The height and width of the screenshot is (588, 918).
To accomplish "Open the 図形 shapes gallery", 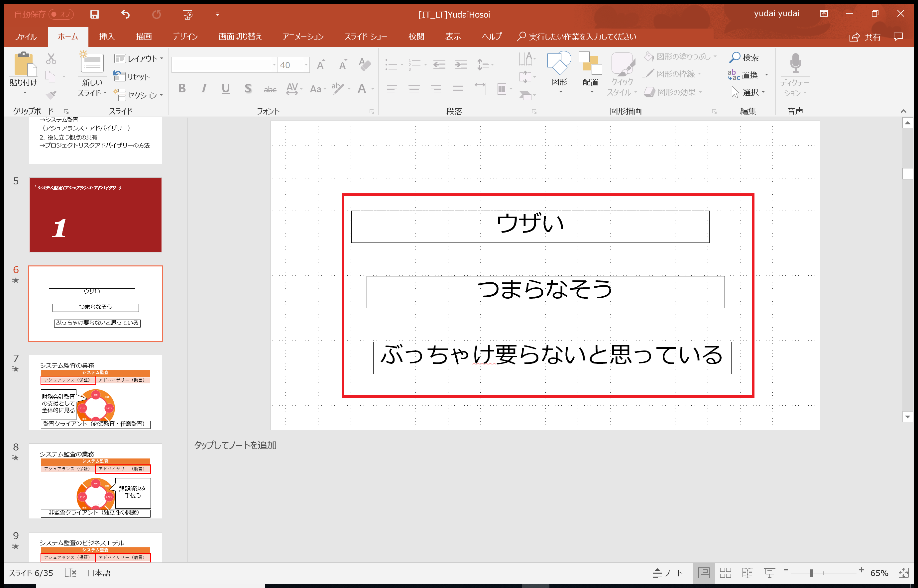I will coord(559,72).
